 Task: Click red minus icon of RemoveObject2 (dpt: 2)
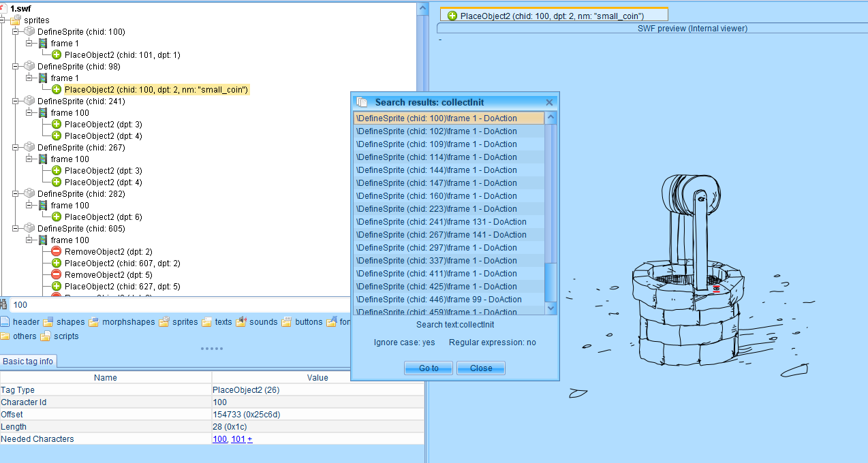tap(57, 251)
